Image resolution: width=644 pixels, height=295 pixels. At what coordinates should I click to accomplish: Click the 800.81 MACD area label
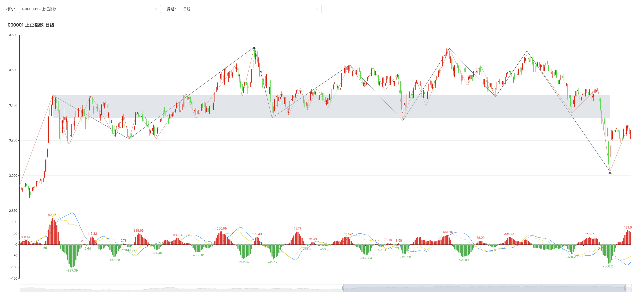point(53,215)
